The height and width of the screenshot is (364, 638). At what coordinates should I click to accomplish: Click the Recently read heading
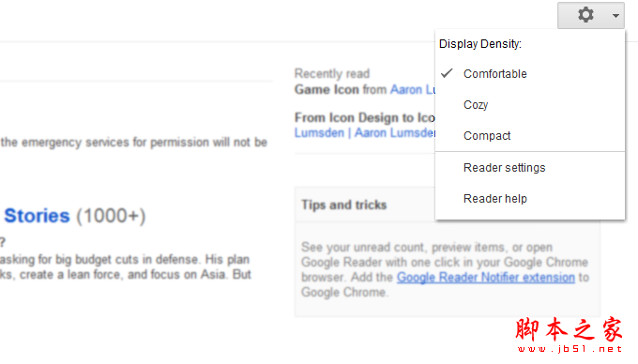[332, 73]
